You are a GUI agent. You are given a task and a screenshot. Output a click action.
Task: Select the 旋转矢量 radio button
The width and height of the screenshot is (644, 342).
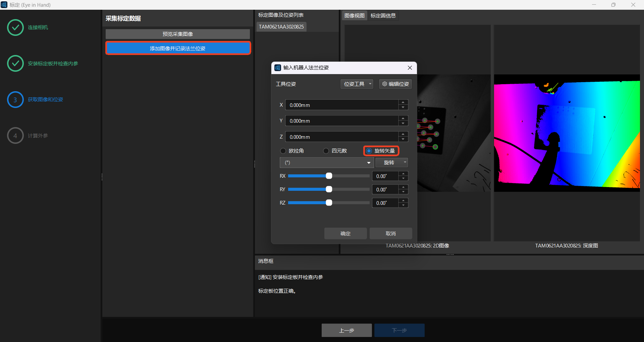pyautogui.click(x=369, y=151)
